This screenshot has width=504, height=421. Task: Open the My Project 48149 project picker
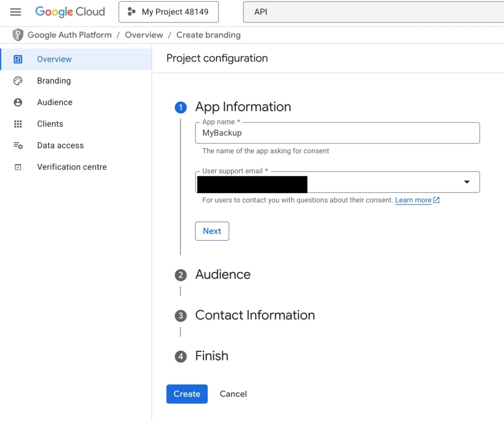168,12
